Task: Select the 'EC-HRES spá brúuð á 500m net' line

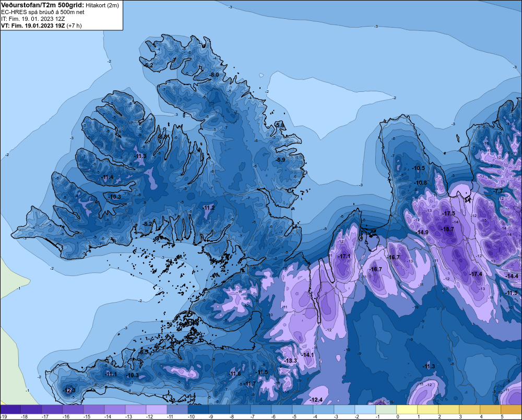Action: 43,12
